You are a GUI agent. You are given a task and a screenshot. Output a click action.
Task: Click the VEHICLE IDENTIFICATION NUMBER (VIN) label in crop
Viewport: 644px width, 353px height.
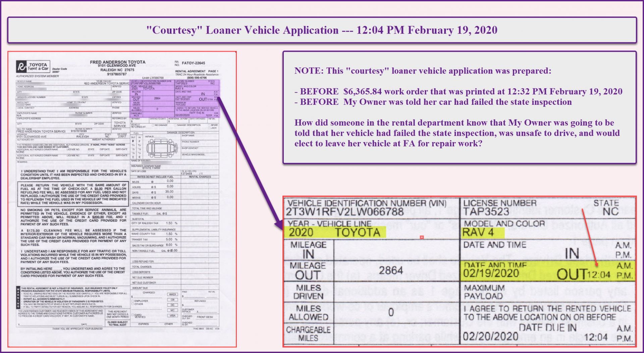click(367, 203)
